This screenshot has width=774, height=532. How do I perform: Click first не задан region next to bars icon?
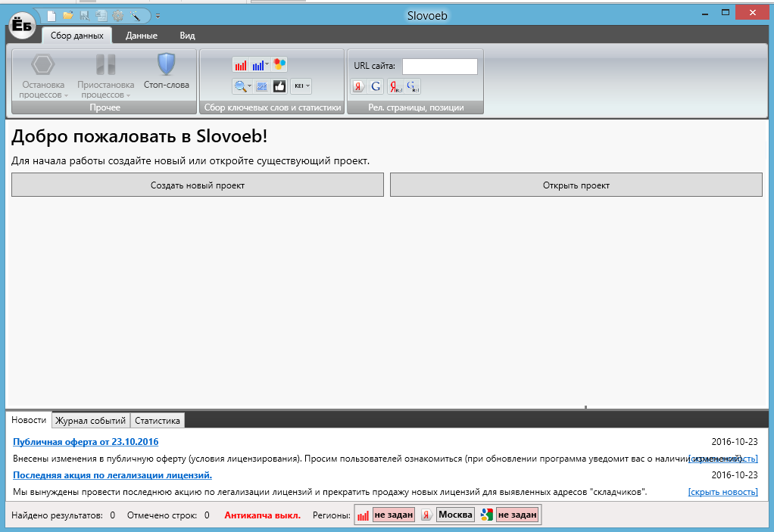393,515
